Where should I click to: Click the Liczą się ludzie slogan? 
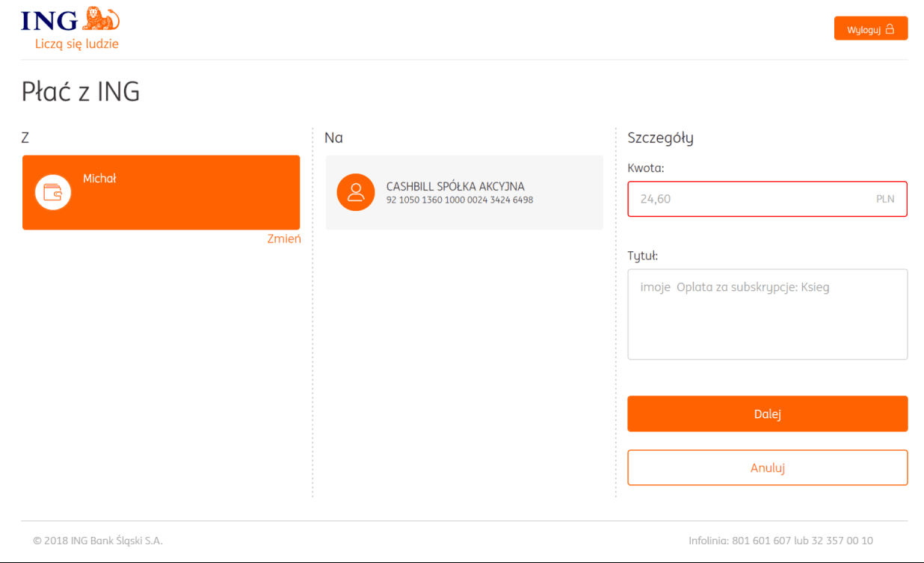[77, 44]
